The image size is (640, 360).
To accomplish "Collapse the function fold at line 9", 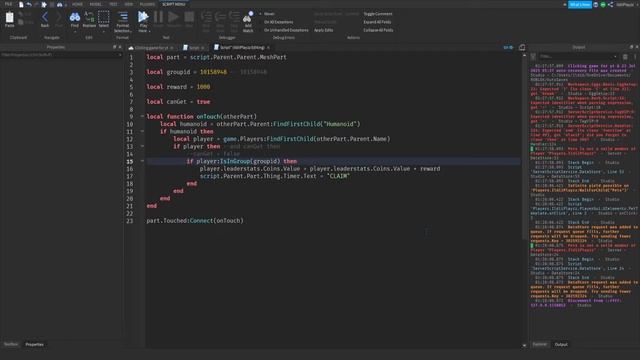I will click(x=142, y=116).
